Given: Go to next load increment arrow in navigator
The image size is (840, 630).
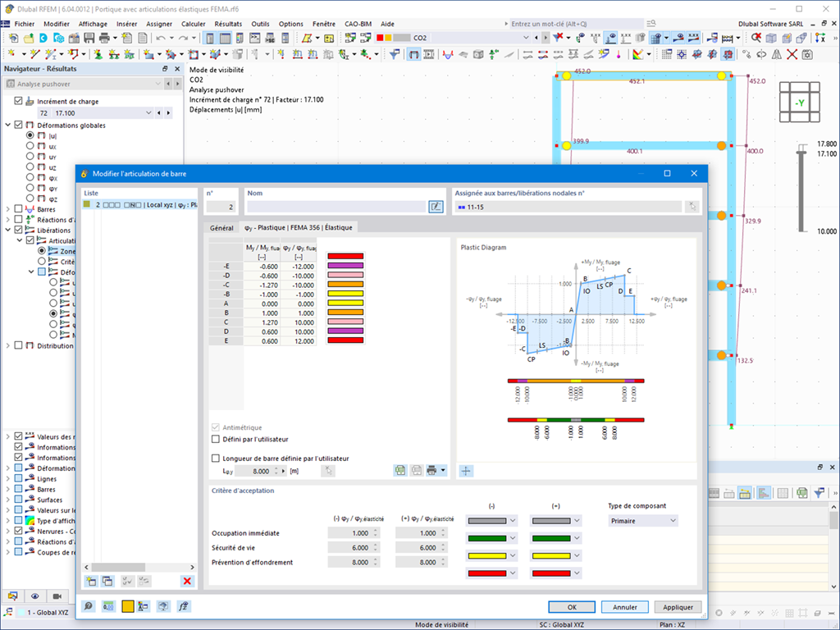Looking at the screenshot, I should click(169, 113).
